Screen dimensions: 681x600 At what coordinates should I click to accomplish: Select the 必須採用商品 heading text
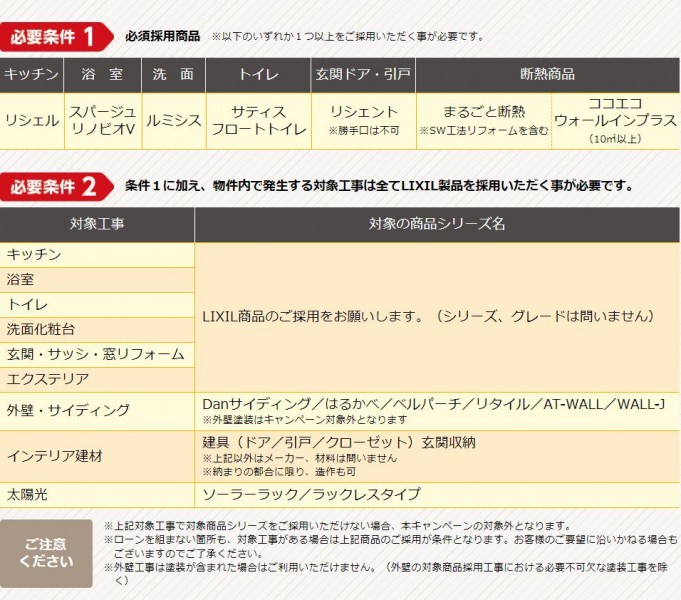click(162, 36)
